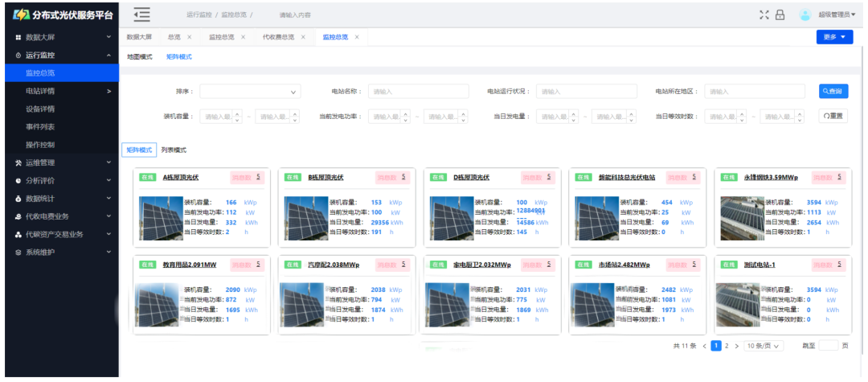Expand the 代收电费业务 menu
This screenshot has width=868, height=382.
(x=62, y=216)
